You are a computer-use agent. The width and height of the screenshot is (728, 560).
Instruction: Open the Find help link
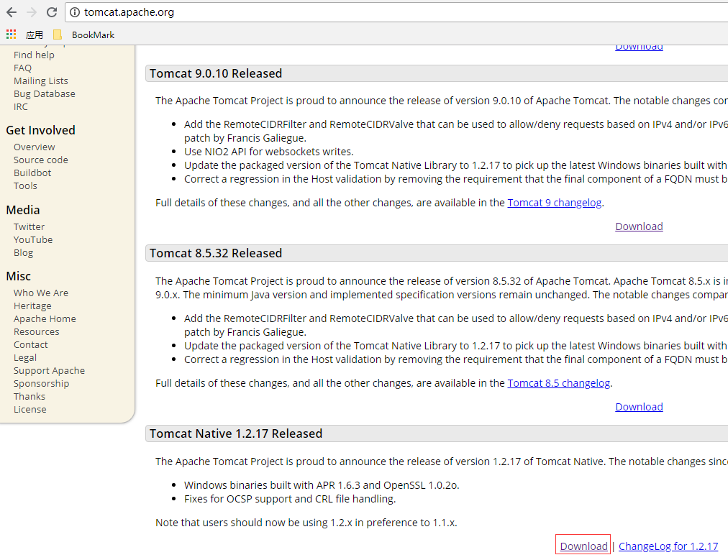(34, 55)
